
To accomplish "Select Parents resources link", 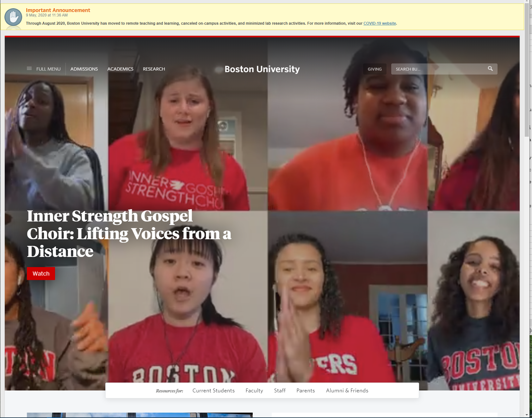I will 306,390.
